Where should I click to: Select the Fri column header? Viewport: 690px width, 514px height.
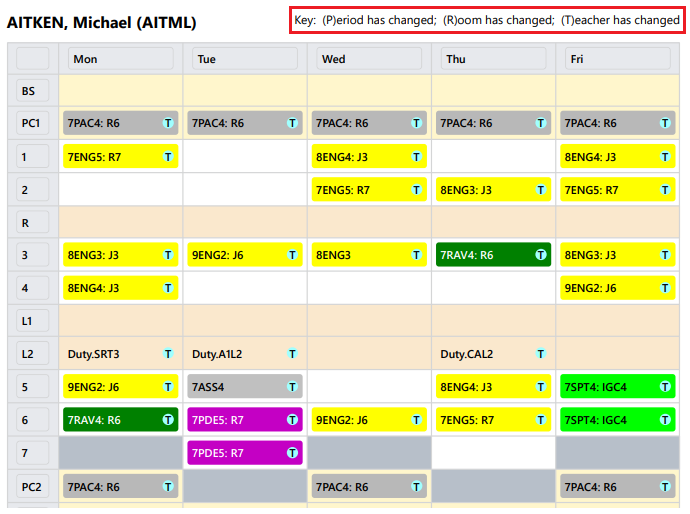click(618, 59)
